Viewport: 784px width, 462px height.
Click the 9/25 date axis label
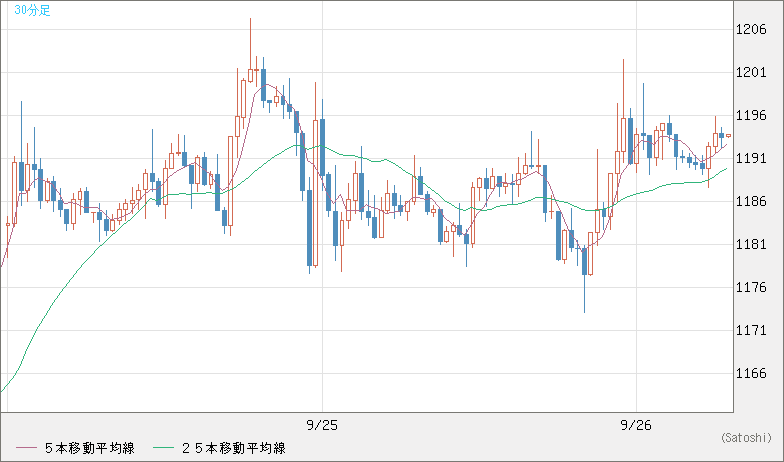[322, 426]
